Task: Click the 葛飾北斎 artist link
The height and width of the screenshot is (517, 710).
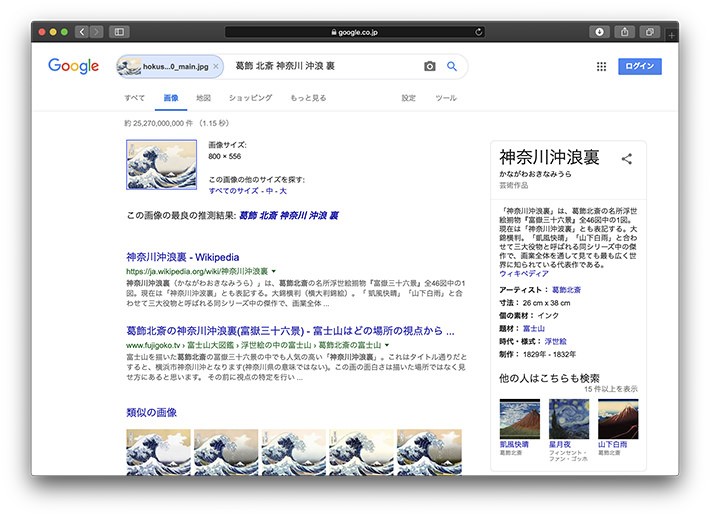Action: 566,289
